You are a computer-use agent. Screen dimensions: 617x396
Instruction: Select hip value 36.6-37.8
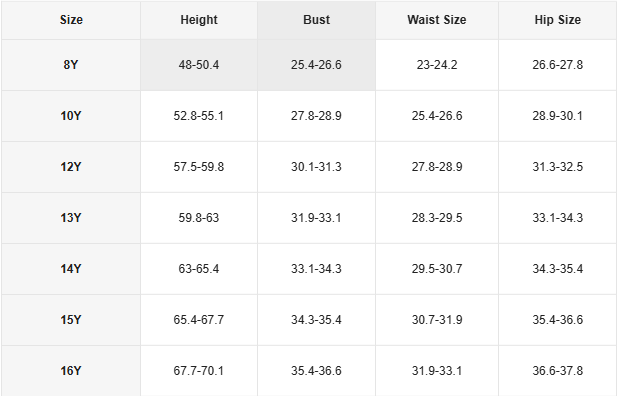558,371
